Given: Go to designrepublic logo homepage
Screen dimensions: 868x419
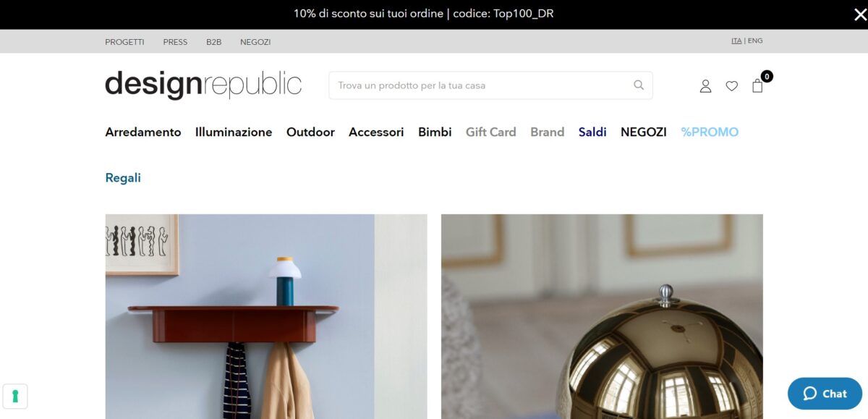Looking at the screenshot, I should click(203, 85).
